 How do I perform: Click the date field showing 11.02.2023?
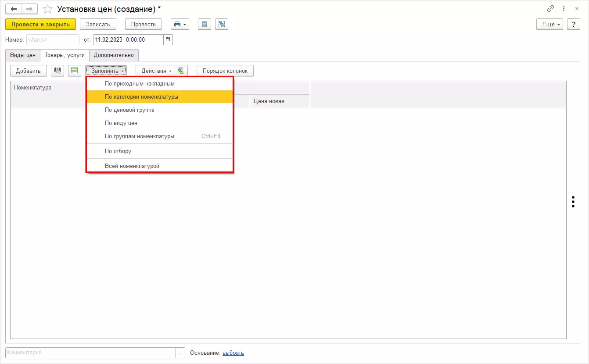click(x=128, y=39)
